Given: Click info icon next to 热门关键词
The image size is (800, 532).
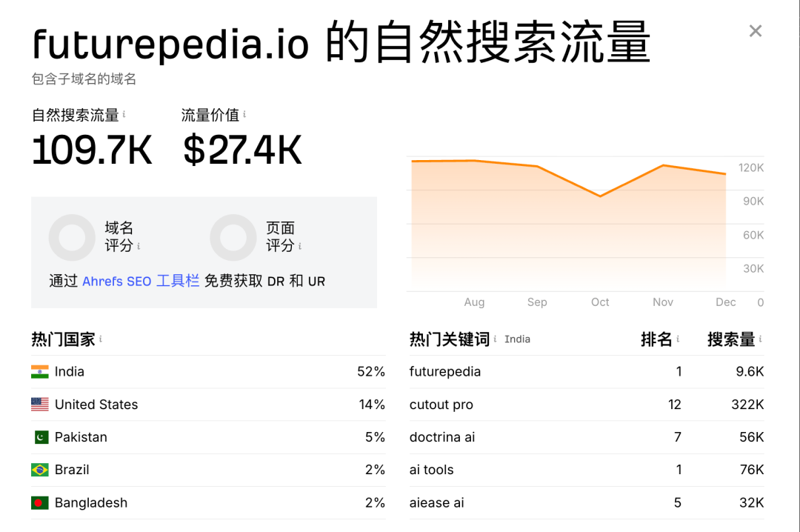Looking at the screenshot, I should [495, 339].
